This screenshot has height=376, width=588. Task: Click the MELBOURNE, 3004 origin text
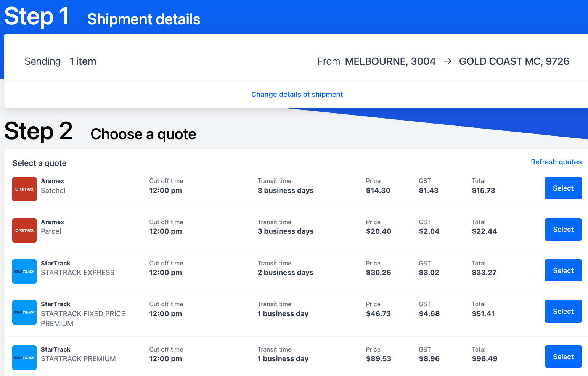click(x=390, y=61)
